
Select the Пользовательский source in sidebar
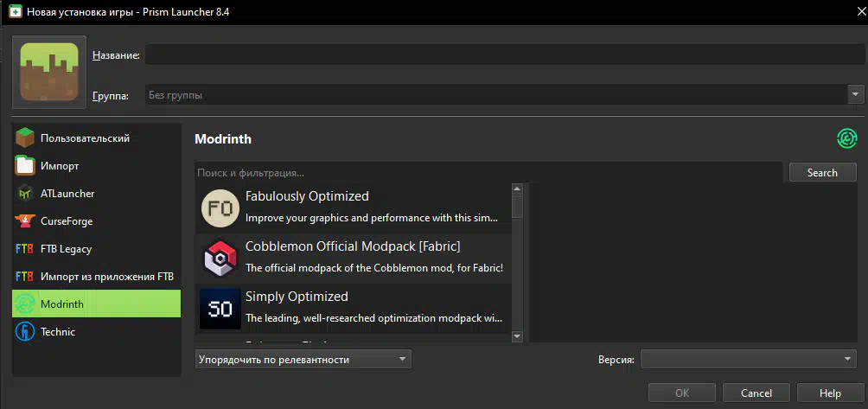pyautogui.click(x=96, y=137)
